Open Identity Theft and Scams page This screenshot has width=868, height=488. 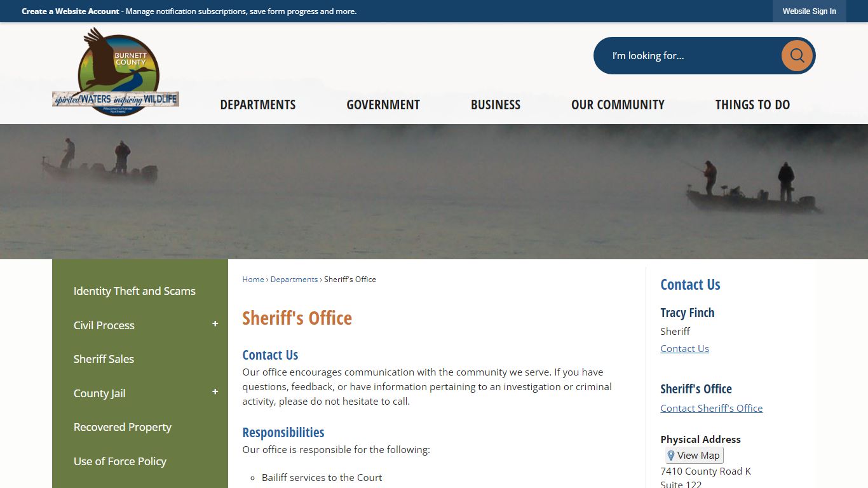click(135, 291)
